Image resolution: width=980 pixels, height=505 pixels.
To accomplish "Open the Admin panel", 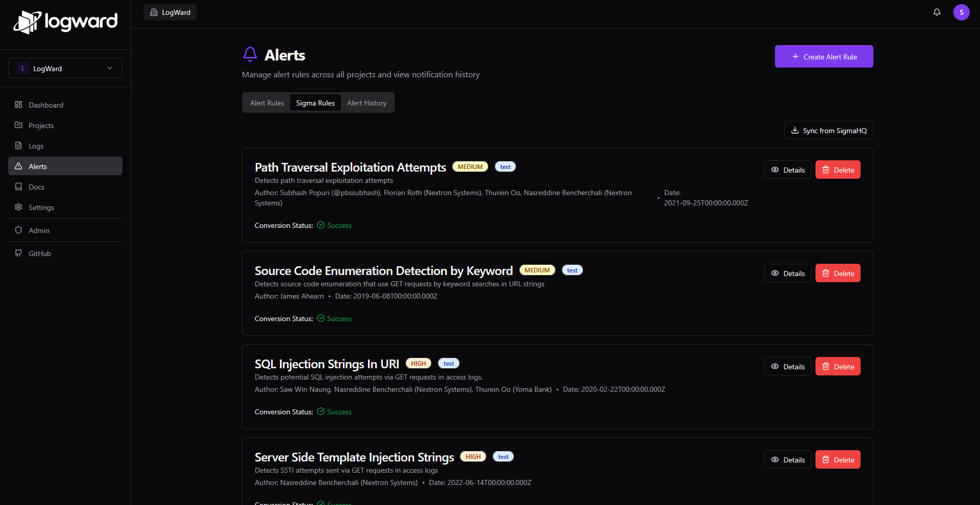I will point(39,230).
